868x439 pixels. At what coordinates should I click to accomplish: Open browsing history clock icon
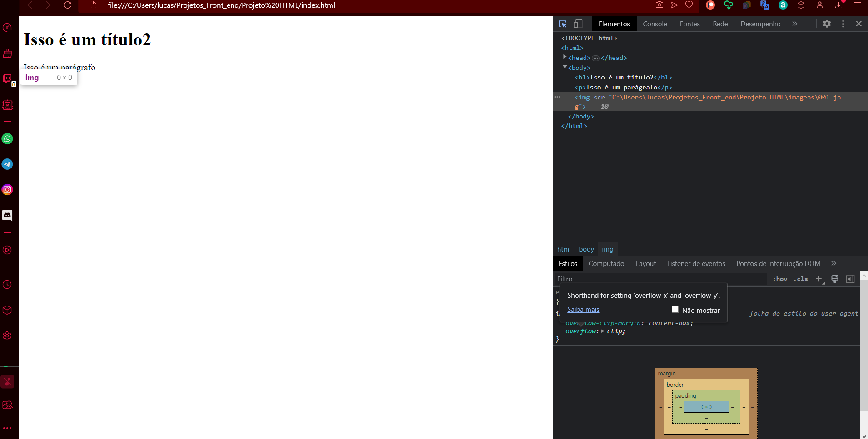click(7, 285)
